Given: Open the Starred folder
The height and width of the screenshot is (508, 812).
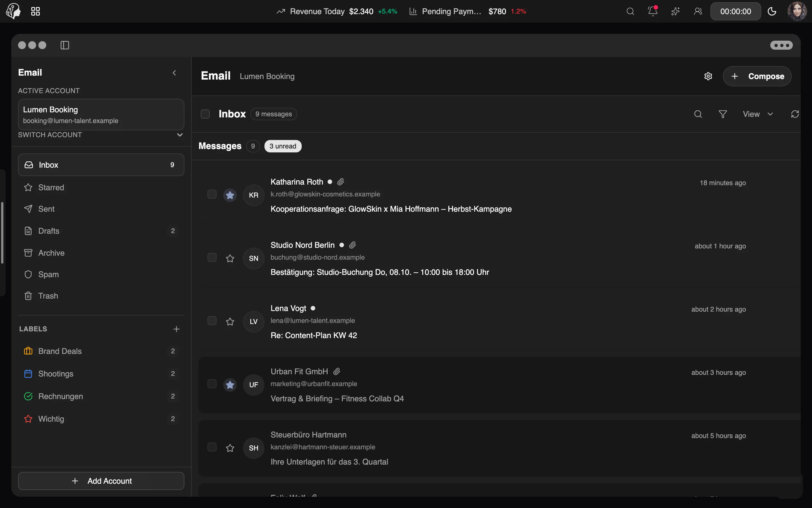Looking at the screenshot, I should pos(101,187).
